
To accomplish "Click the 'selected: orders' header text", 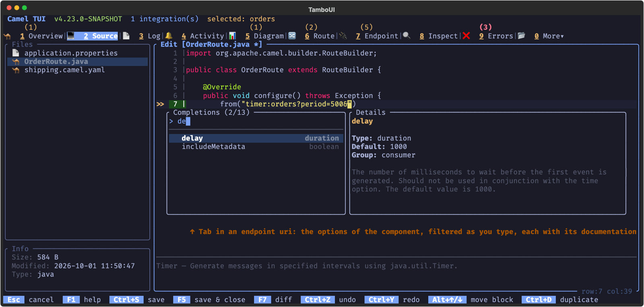I will click(241, 19).
